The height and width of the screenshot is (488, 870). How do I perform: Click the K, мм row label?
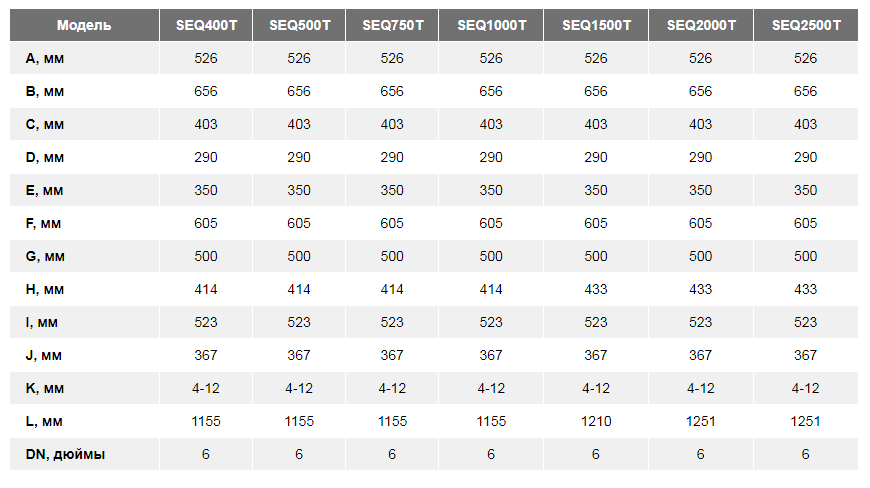point(44,388)
